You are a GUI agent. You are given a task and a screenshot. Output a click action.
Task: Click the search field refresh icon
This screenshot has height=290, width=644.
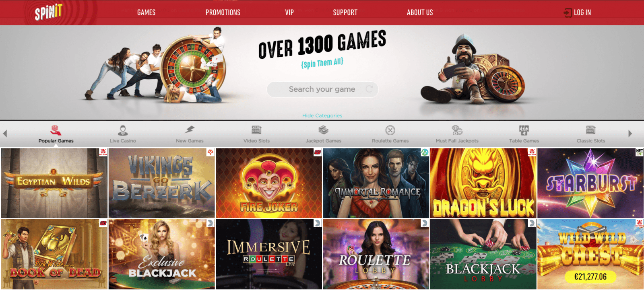[369, 89]
